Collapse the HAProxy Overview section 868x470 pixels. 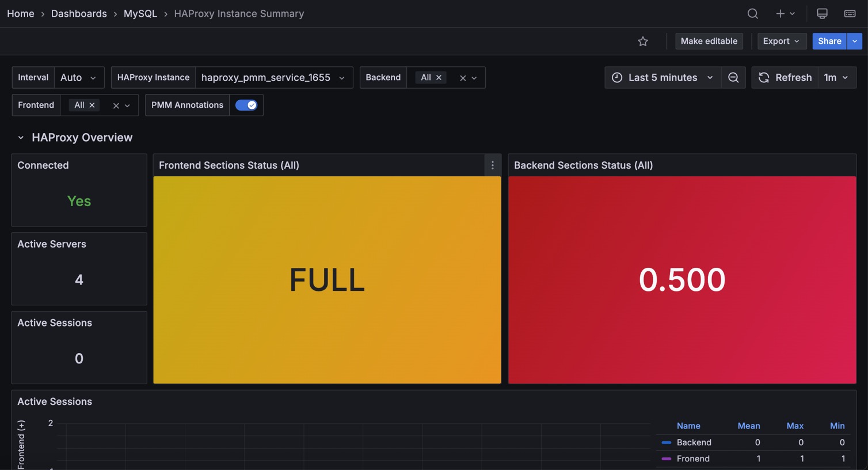(x=21, y=138)
